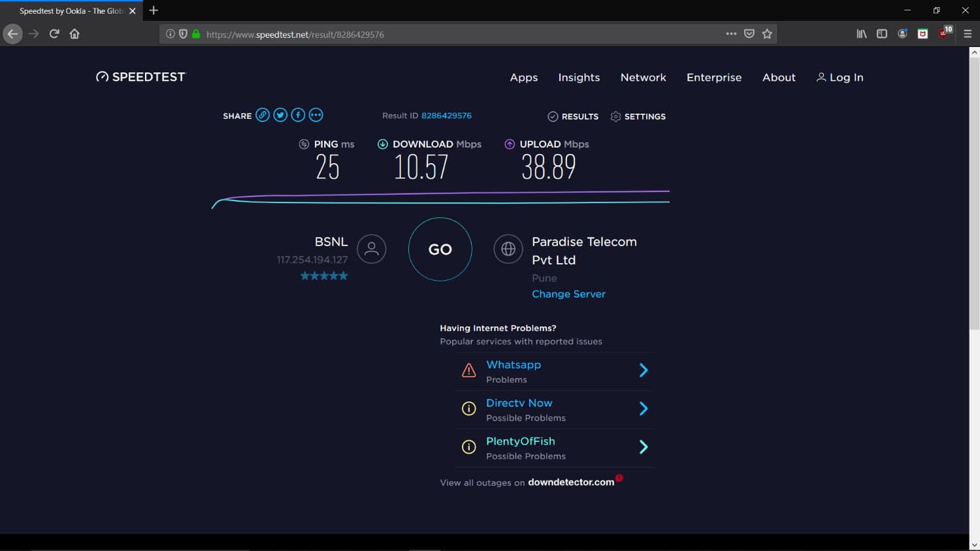The width and height of the screenshot is (980, 551).
Task: Click the Directv Now info icon
Action: (x=469, y=409)
